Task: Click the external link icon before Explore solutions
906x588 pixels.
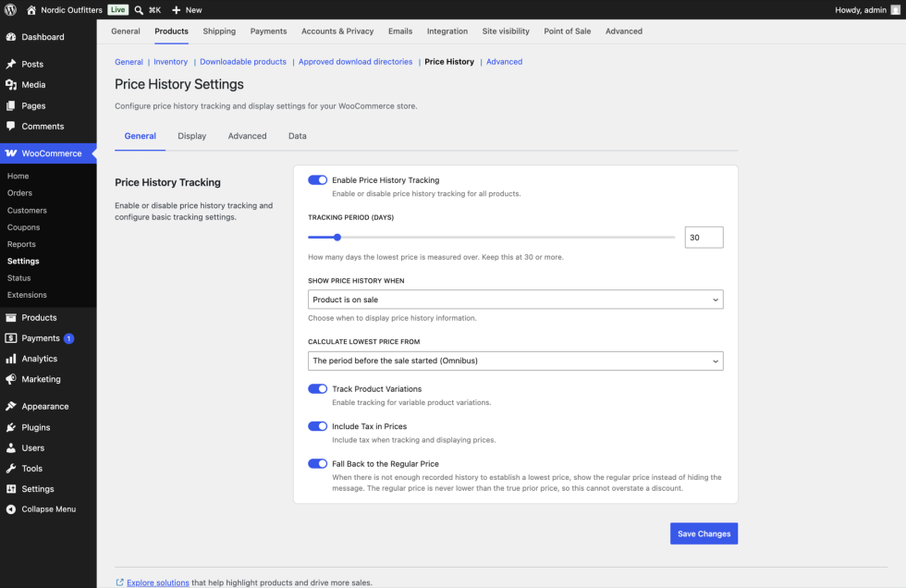Action: 119,582
